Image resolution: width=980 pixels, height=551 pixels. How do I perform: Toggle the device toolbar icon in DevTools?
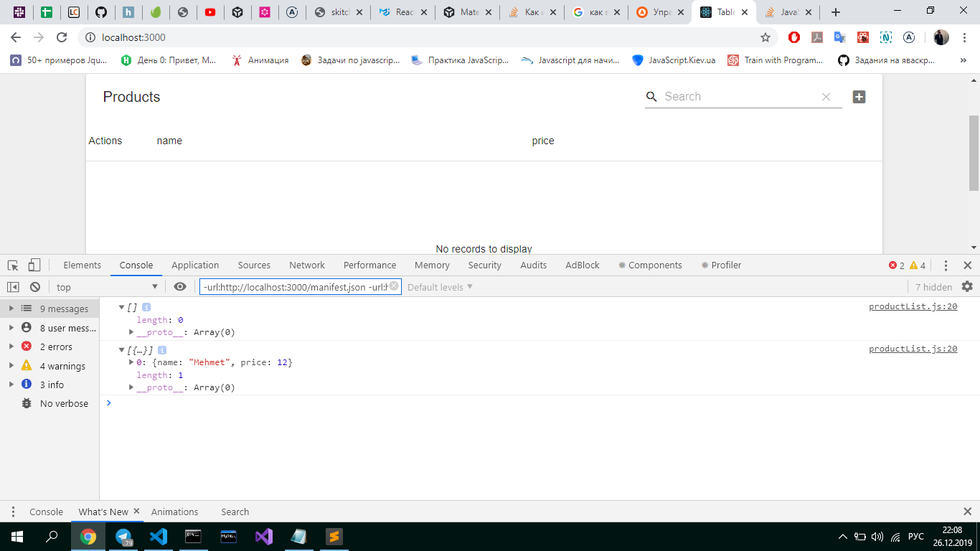pyautogui.click(x=34, y=265)
